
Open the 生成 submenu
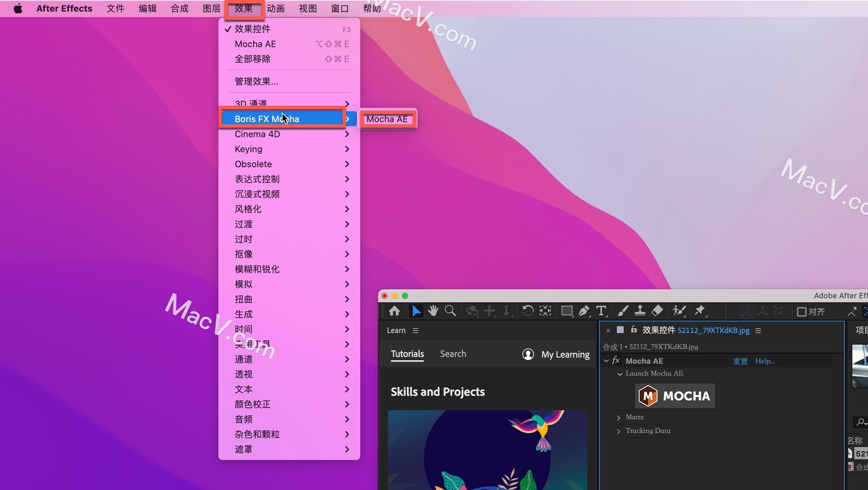click(289, 314)
